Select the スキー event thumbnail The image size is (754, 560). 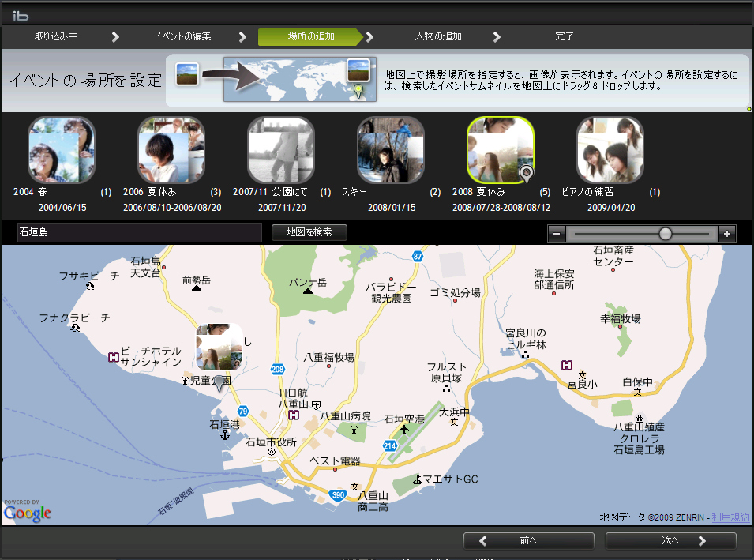click(390, 149)
